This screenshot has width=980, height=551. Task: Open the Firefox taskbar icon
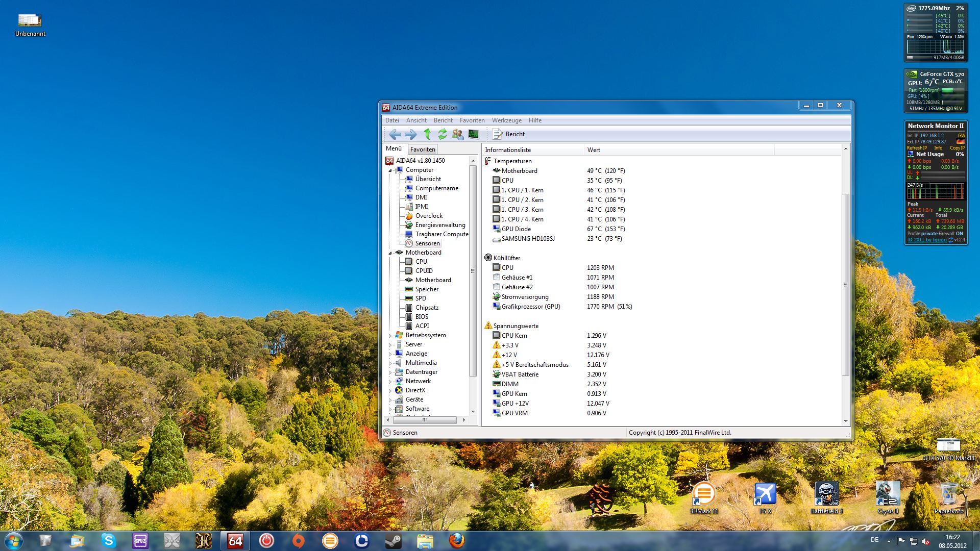[x=457, y=540]
